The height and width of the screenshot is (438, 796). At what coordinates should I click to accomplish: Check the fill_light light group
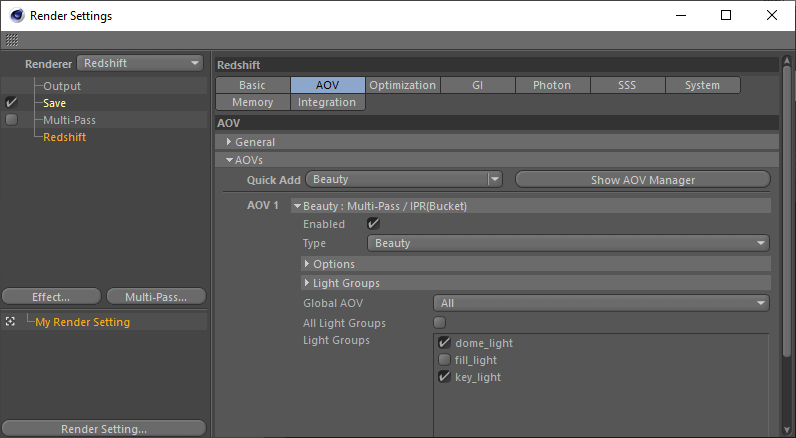point(444,360)
